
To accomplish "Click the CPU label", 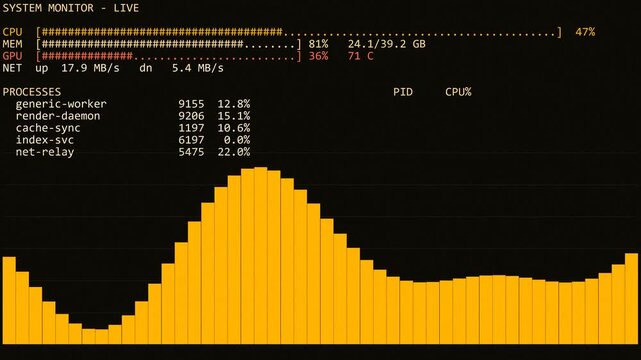I will pos(12,32).
